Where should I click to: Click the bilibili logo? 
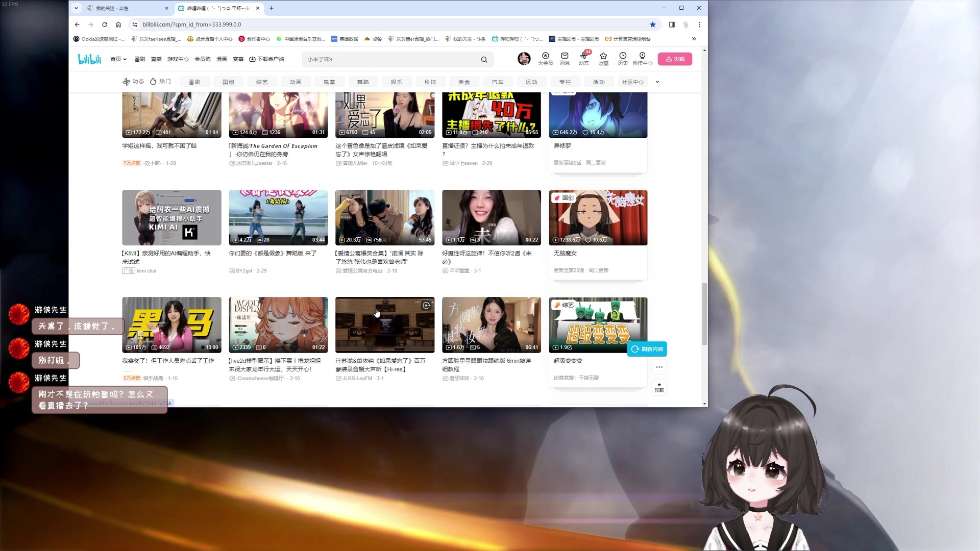coord(89,59)
